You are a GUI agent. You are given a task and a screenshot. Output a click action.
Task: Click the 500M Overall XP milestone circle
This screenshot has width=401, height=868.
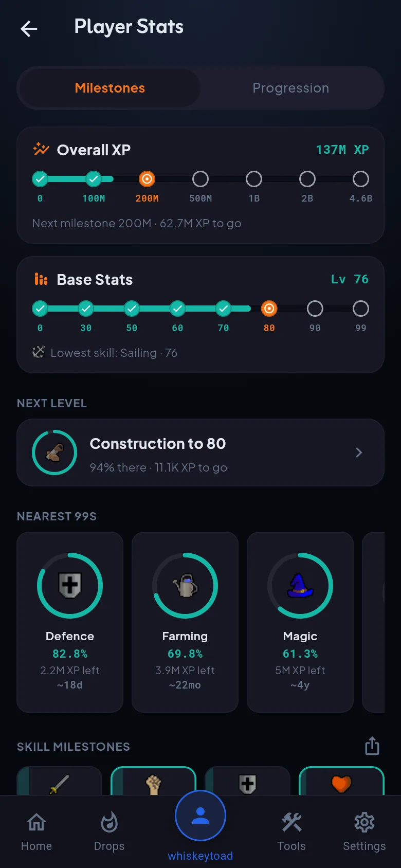pyautogui.click(x=200, y=179)
